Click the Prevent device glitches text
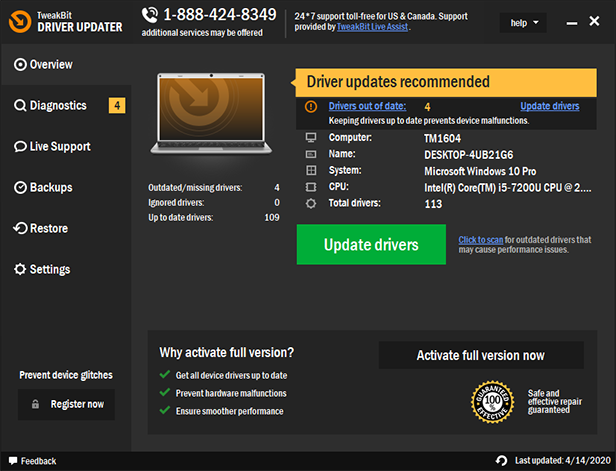This screenshot has height=471, width=616. 66,375
